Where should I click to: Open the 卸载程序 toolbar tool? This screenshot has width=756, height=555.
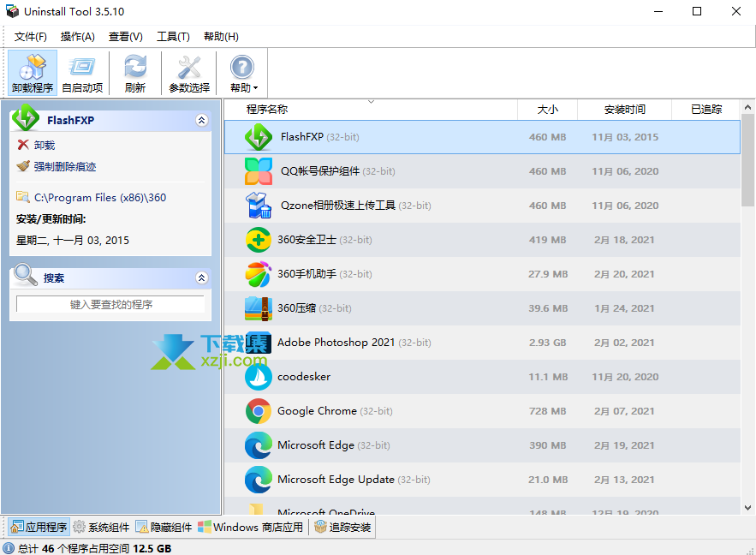[33, 73]
